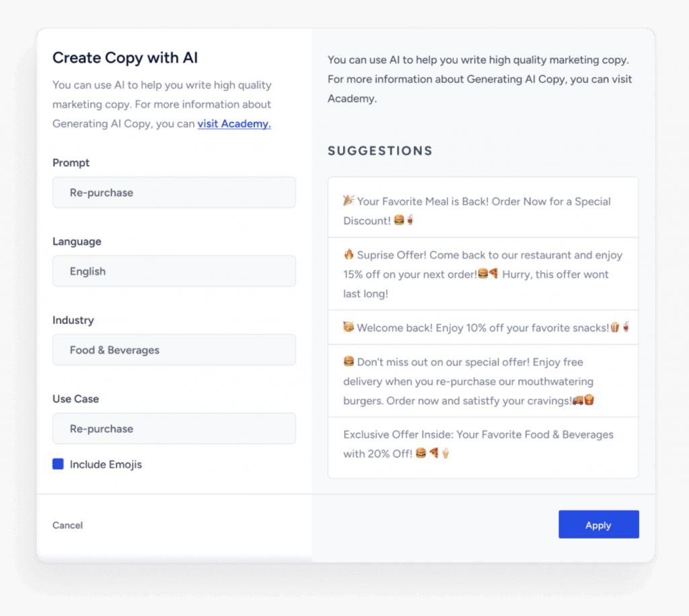The image size is (689, 616).
Task: Click the popcorn emoji in the snacks suggestion
Action: (616, 328)
